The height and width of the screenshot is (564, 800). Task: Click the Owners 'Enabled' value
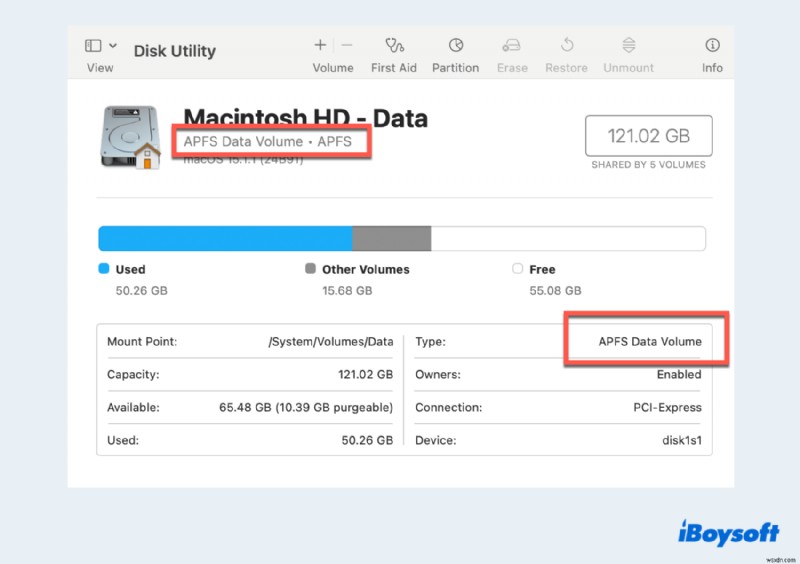[x=679, y=375]
